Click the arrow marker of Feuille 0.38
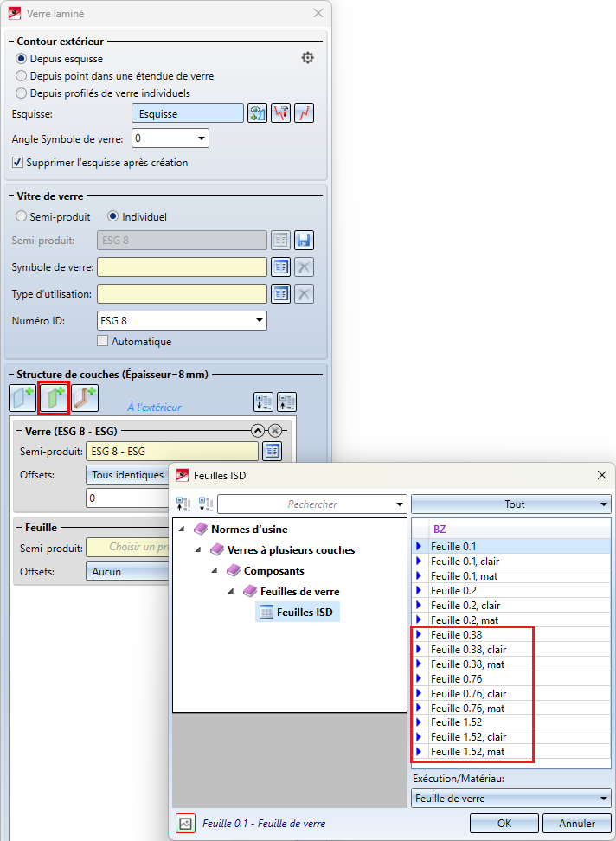The height and width of the screenshot is (841, 616). [420, 634]
